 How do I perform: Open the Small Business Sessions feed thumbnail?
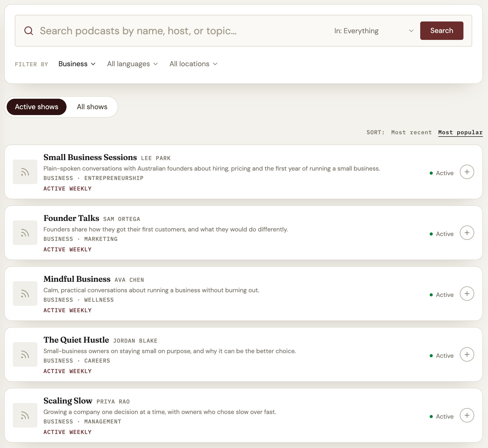(25, 172)
